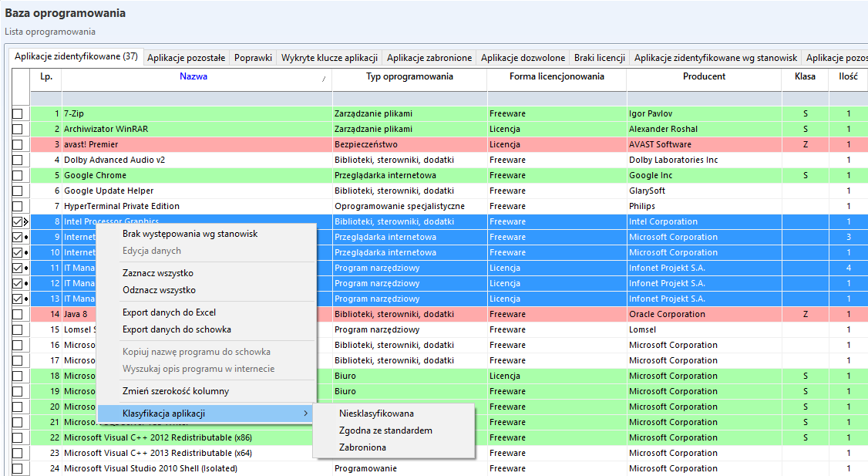Screen dimensions: 868x476
Task: Tick the checkbox for Google Chrome row
Action: [x=18, y=176]
